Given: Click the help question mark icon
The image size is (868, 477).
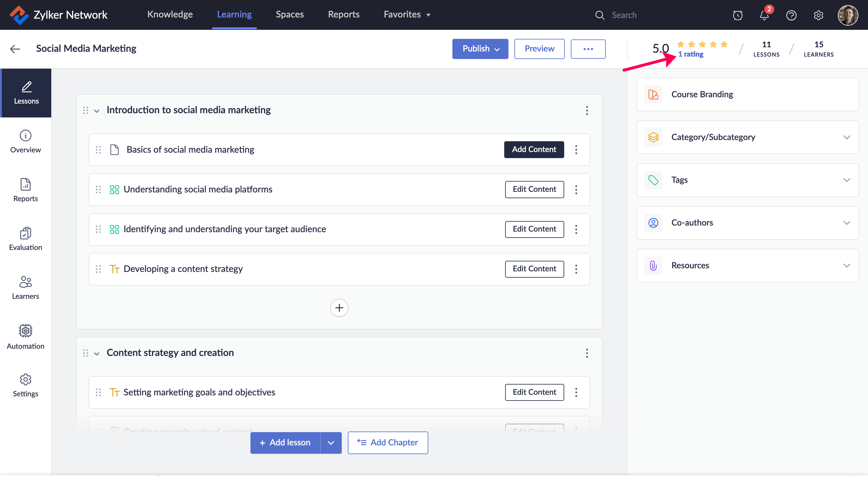Looking at the screenshot, I should point(791,15).
